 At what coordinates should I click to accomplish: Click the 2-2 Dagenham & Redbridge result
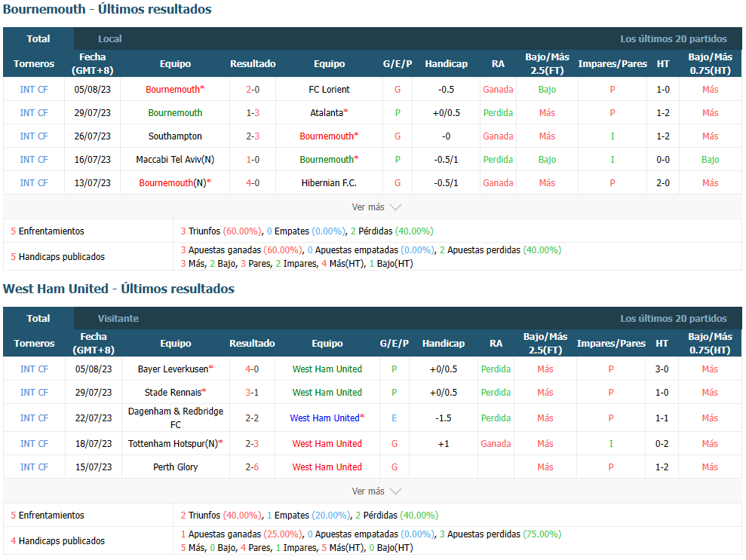(x=252, y=418)
